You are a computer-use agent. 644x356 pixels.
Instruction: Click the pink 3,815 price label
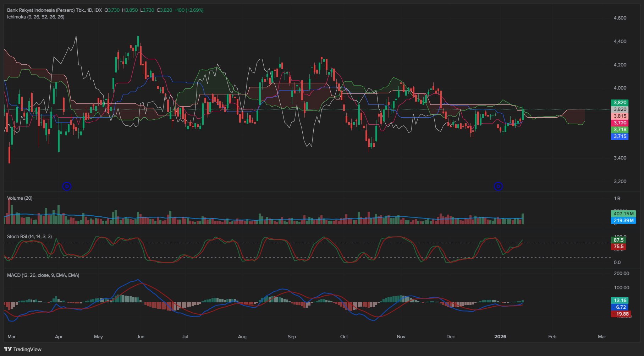tap(620, 116)
